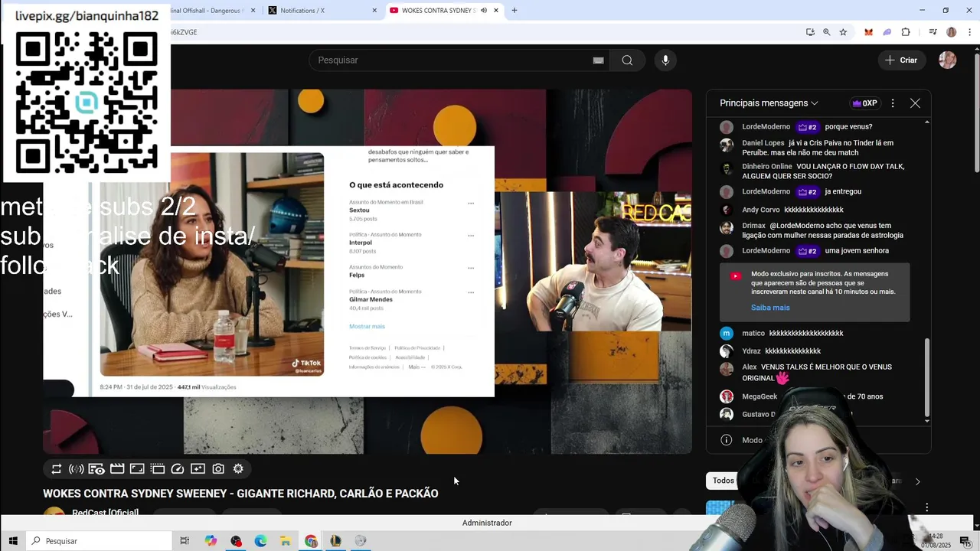This screenshot has width=980, height=551.
Task: Start voice search with the microphone icon
Action: (x=665, y=60)
